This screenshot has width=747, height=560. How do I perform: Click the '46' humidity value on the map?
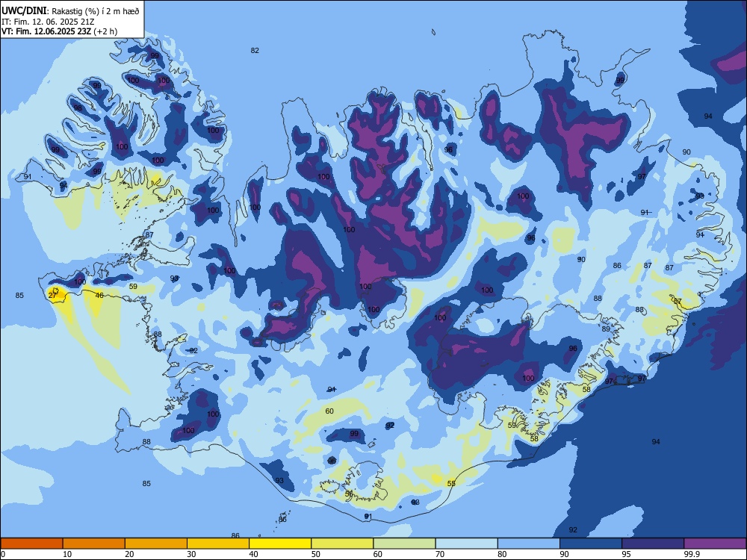click(99, 295)
